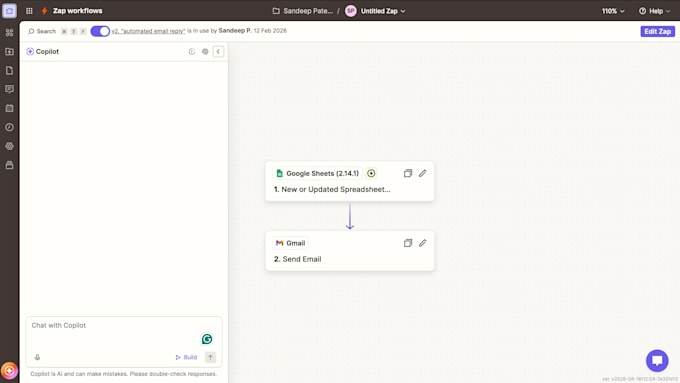Click Build in Copilot chat
The width and height of the screenshot is (680, 383).
[x=186, y=357]
